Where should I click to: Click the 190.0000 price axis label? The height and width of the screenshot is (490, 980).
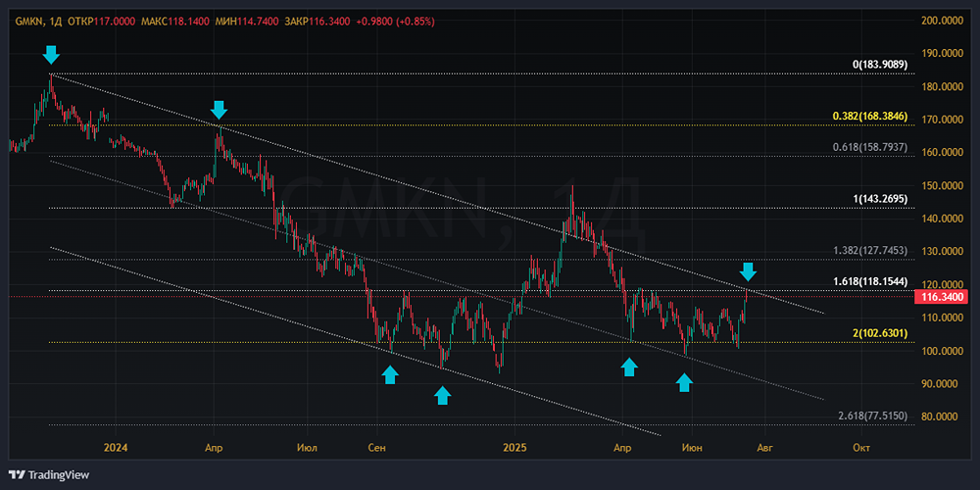pos(941,54)
